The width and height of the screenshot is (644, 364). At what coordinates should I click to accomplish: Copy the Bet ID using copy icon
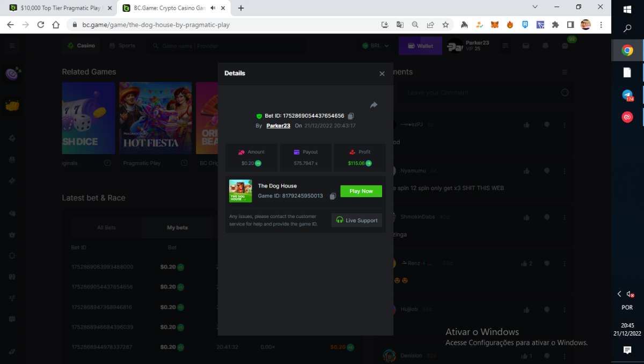coord(350,116)
